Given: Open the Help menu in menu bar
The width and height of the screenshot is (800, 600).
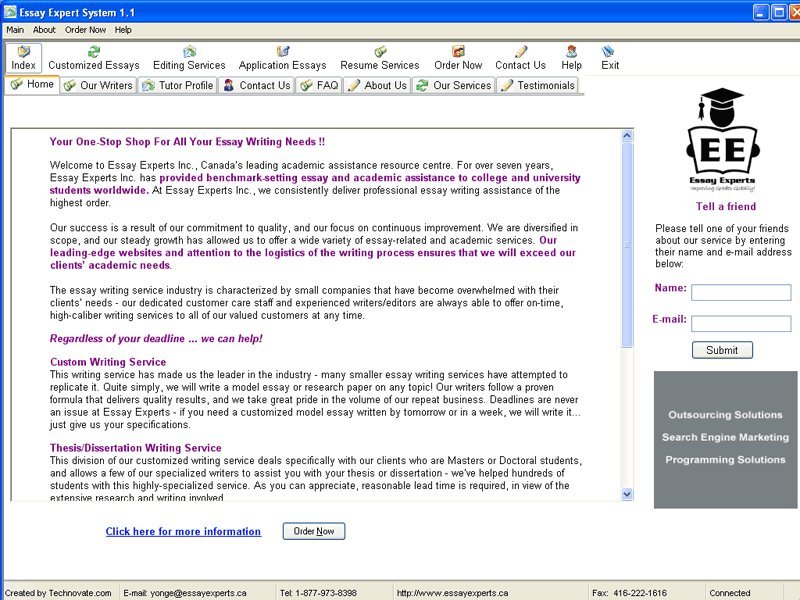Looking at the screenshot, I should coord(123,30).
